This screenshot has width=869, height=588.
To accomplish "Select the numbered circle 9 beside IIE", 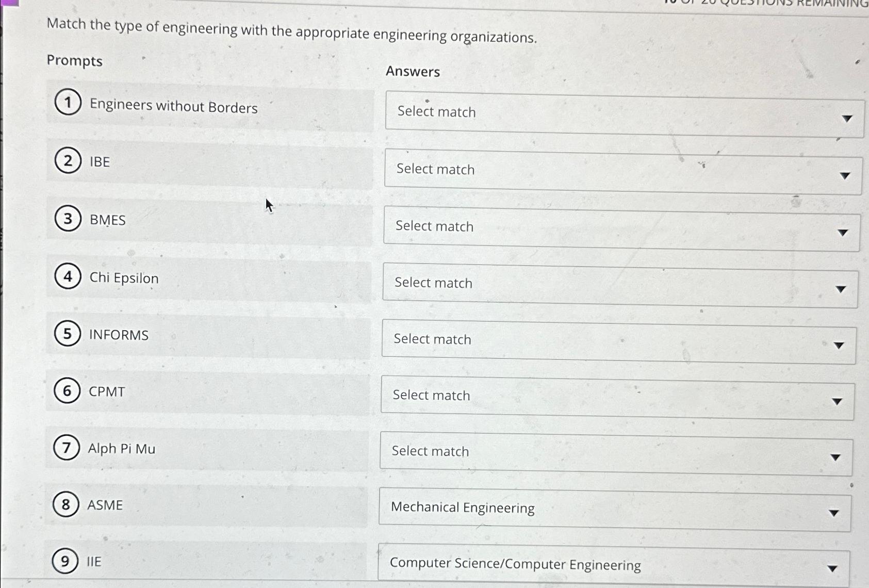I will click(x=64, y=562).
